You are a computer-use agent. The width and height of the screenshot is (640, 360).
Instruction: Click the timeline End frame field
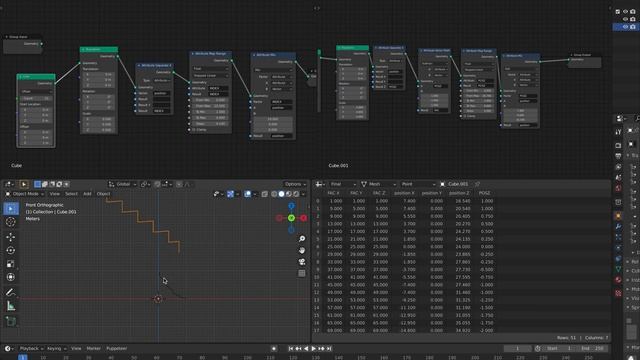593,349
